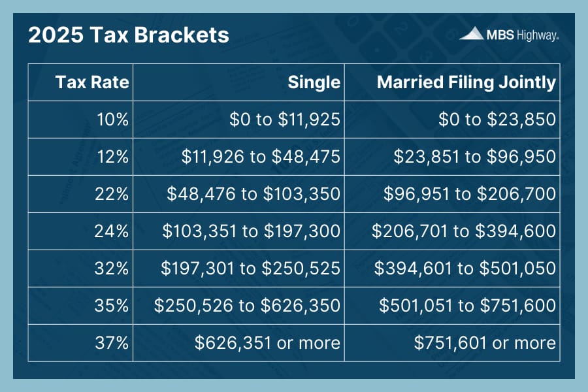Click the Tax Rate column header

click(80, 82)
